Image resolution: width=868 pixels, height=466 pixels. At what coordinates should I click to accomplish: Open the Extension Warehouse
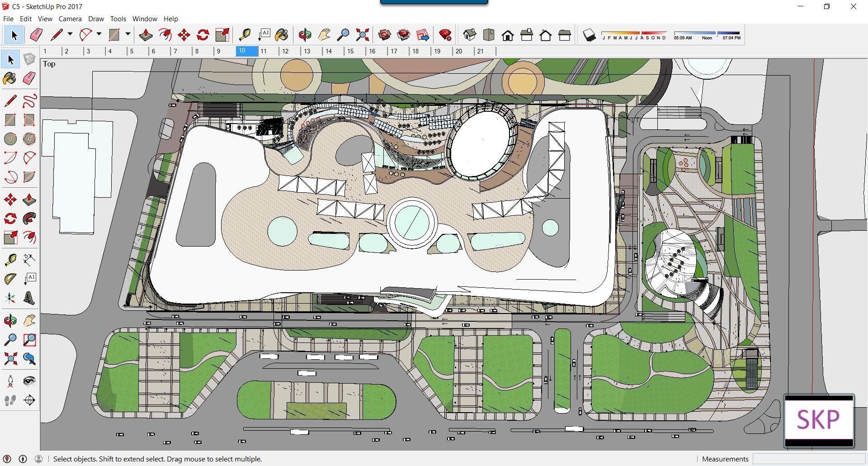coord(404,35)
